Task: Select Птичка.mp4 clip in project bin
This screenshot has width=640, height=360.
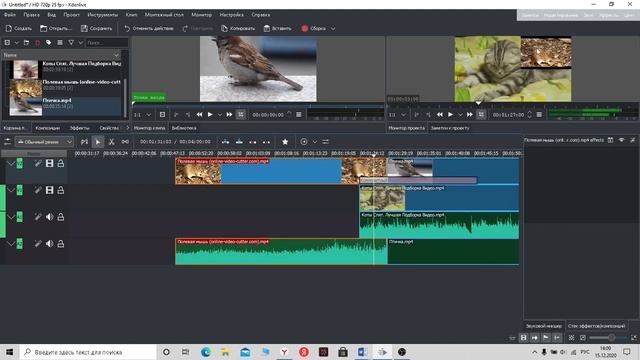Action: tap(65, 106)
